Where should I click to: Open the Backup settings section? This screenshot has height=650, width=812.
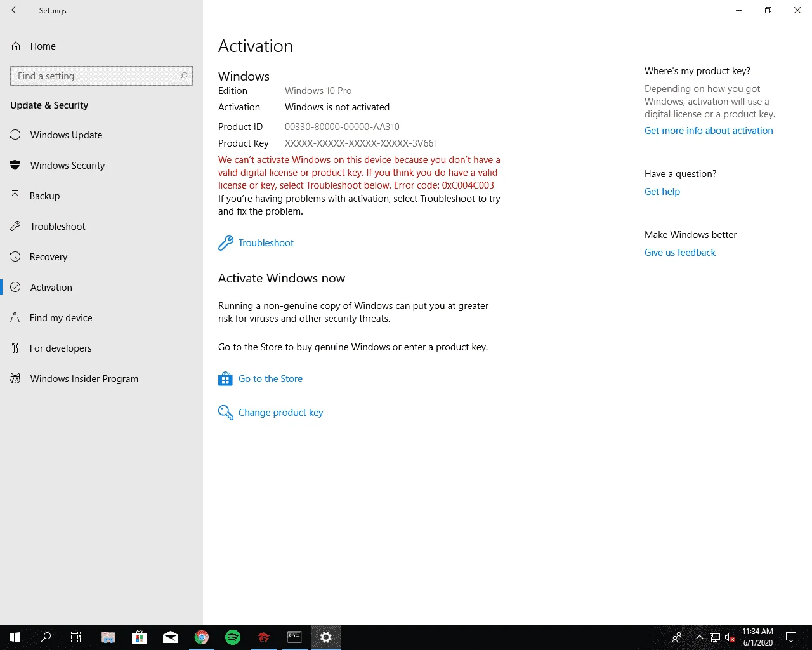[101, 196]
